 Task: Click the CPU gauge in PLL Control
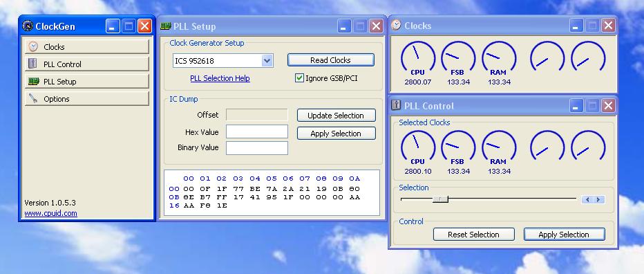pos(417,147)
